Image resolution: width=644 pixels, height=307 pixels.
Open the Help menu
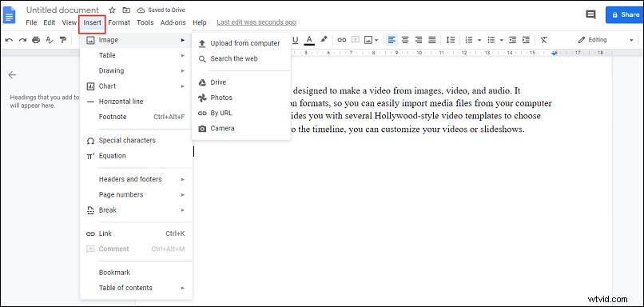200,22
